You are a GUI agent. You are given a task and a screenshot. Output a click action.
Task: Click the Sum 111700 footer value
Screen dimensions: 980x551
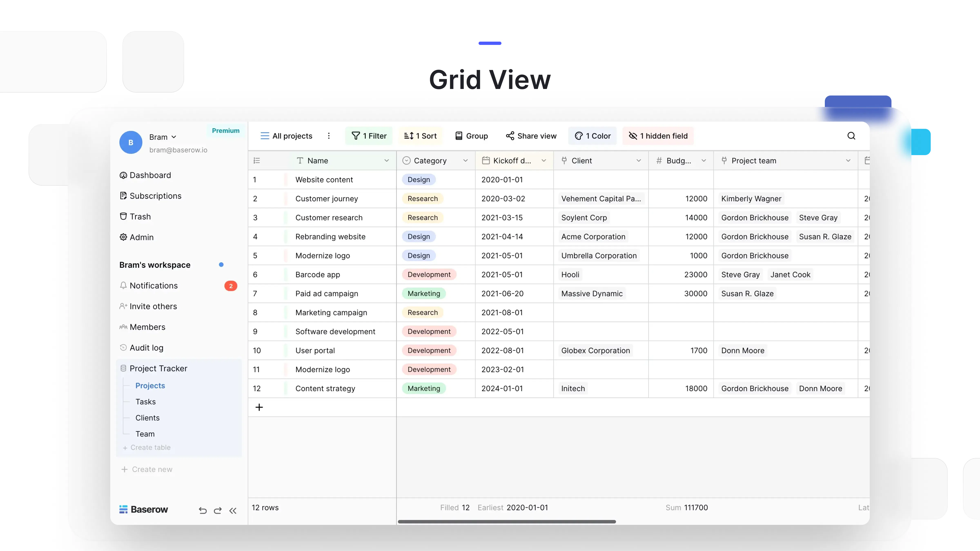point(686,508)
